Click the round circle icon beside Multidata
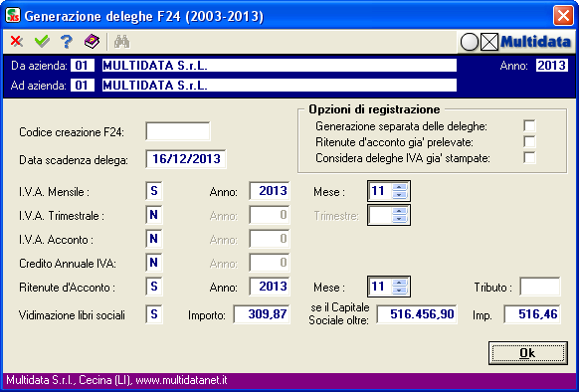 pos(470,42)
